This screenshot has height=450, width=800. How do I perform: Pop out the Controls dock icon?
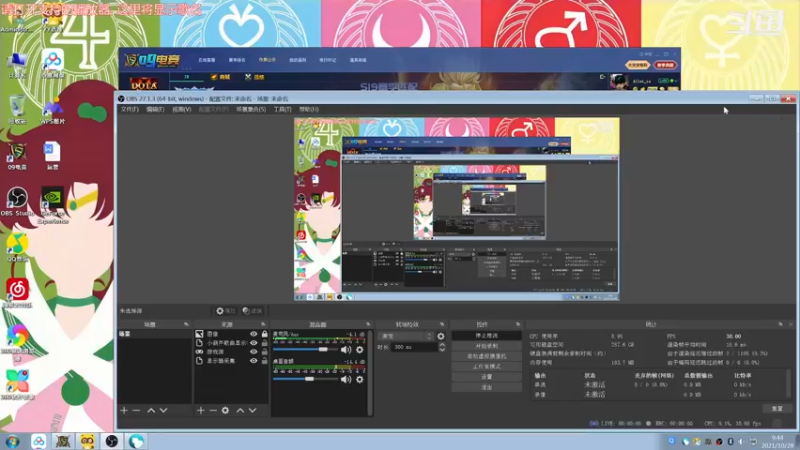518,324
